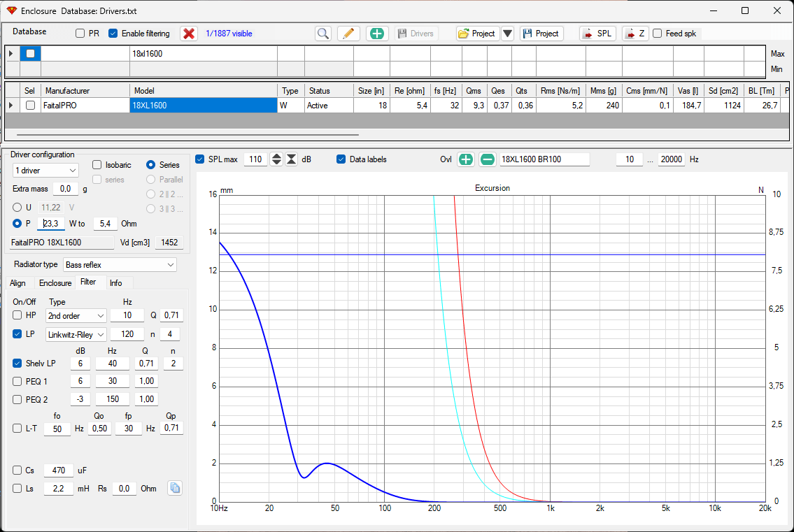
Task: Click the Extra mass input field
Action: click(x=65, y=189)
